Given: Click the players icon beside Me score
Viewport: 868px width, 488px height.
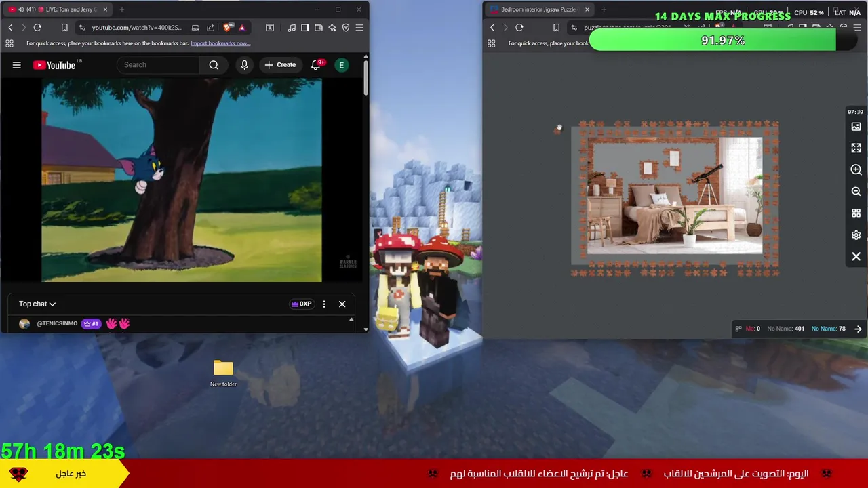Looking at the screenshot, I should tap(738, 329).
